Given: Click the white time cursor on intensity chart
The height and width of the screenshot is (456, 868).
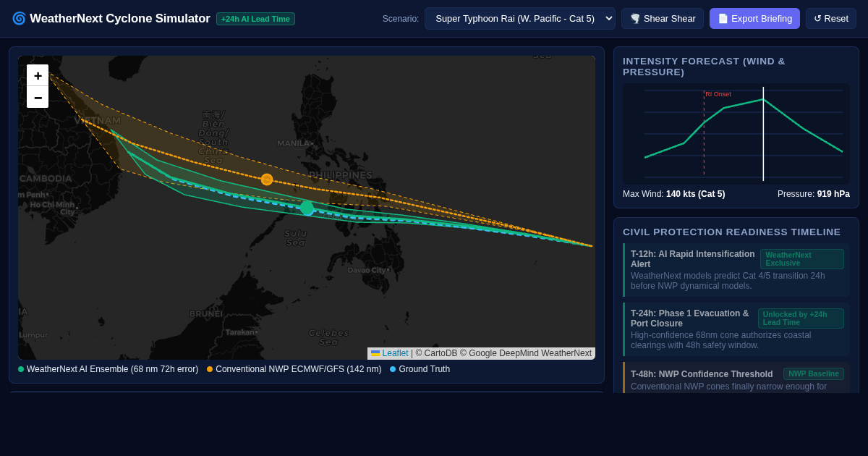Looking at the screenshot, I should click(x=763, y=134).
